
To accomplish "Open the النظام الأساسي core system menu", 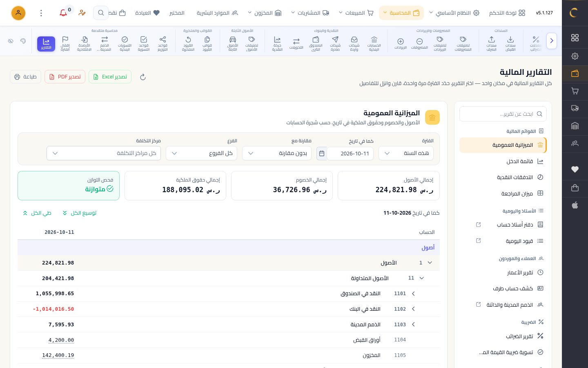I will click(454, 13).
